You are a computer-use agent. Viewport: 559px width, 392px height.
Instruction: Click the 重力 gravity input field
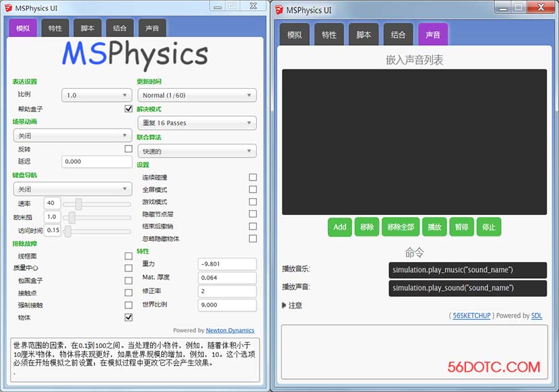(227, 264)
